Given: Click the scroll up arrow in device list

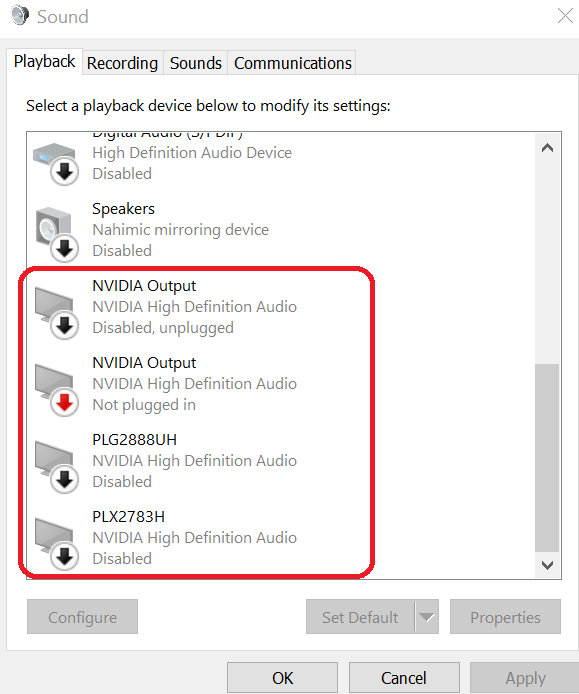Looking at the screenshot, I should click(x=548, y=148).
